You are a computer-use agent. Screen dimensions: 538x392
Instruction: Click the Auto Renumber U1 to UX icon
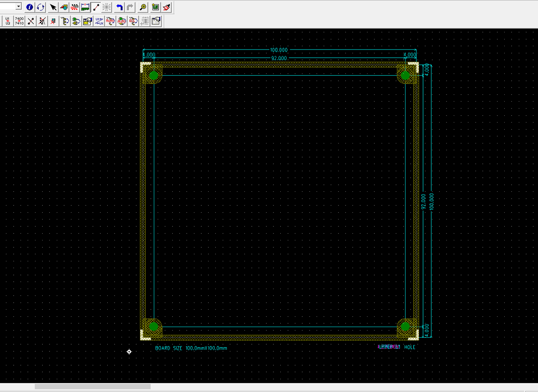(99, 21)
